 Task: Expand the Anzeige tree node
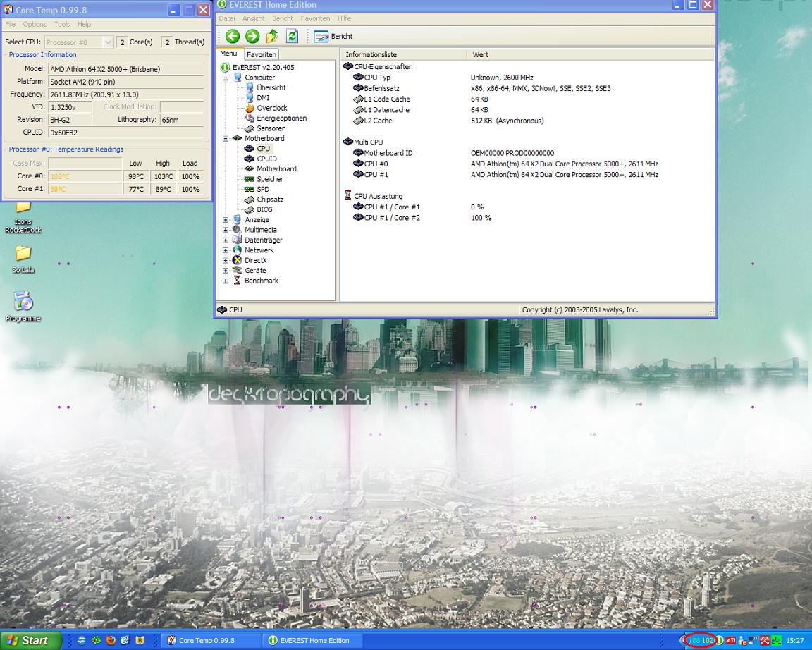coord(226,219)
